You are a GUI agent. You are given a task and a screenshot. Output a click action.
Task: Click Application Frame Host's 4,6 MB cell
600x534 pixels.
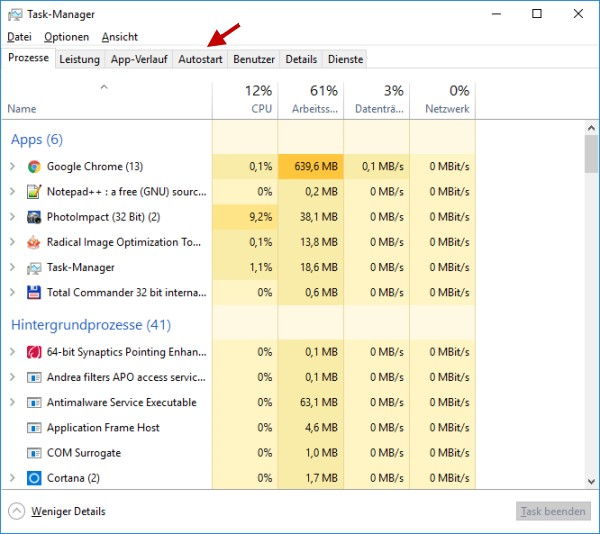[311, 428]
